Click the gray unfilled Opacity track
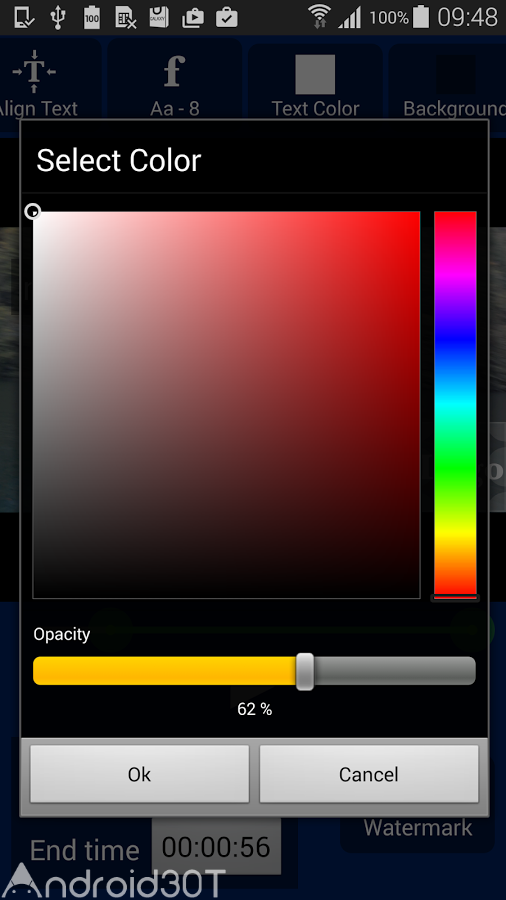This screenshot has height=900, width=506. click(x=395, y=671)
